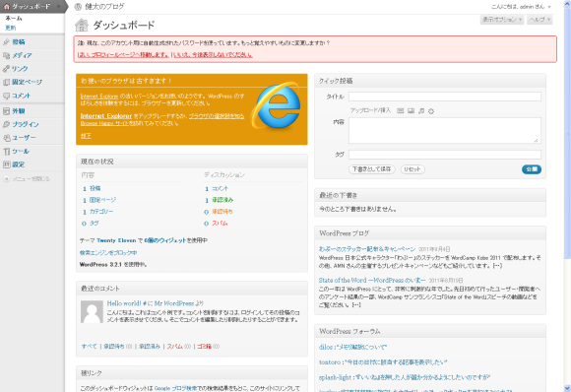
Task: Click the 外観 appearance icon in sidebar
Action: click(x=6, y=111)
